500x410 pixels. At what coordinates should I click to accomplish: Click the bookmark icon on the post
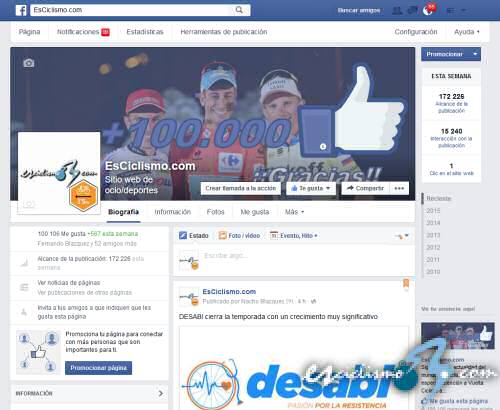(406, 283)
